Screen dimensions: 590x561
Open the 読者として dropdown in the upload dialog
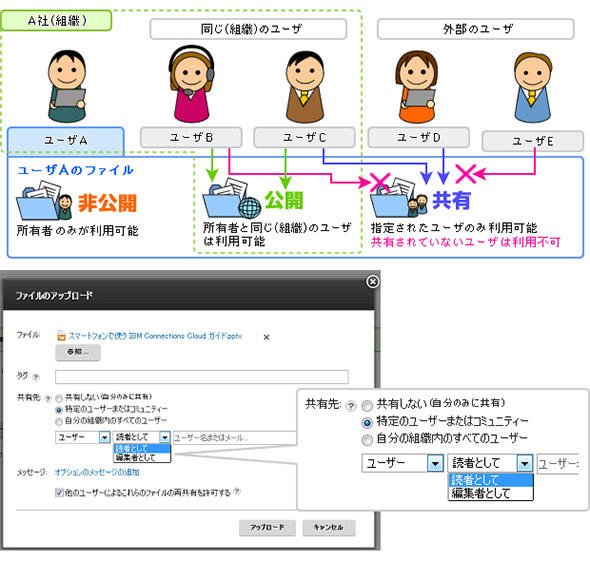coord(141,437)
